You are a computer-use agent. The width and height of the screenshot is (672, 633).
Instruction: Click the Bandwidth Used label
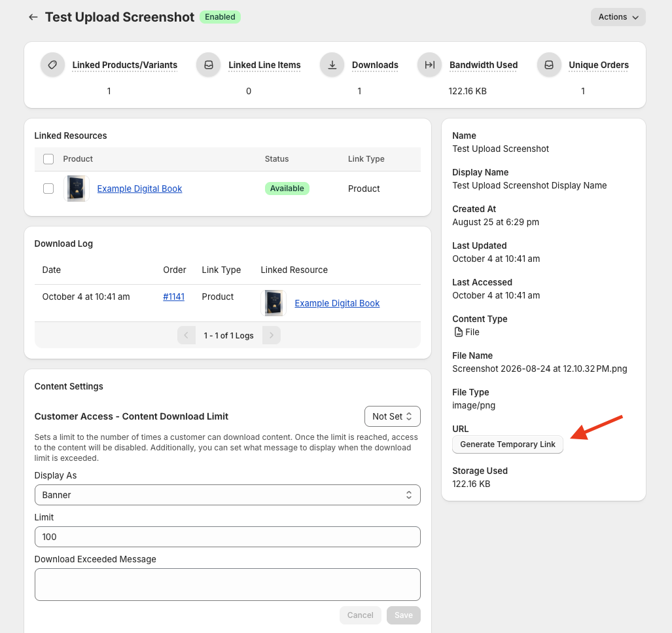pos(484,65)
